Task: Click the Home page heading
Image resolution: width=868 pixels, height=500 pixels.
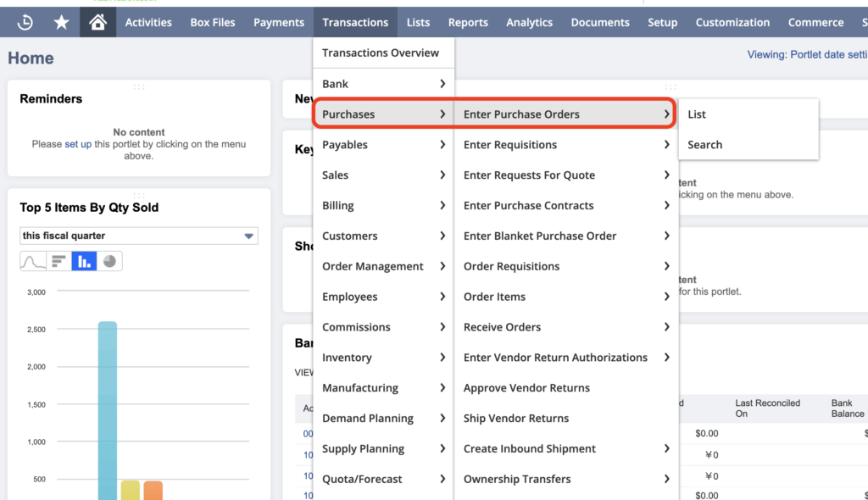Action: pyautogui.click(x=31, y=58)
